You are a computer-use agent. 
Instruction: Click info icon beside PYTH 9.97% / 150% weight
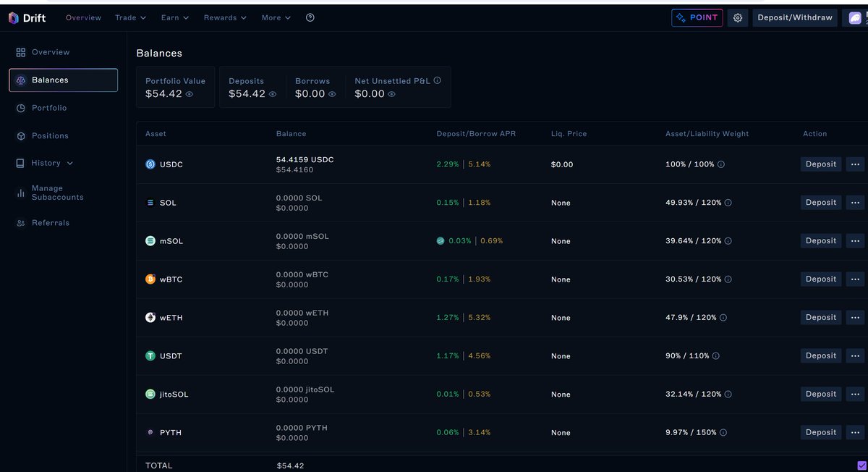pyautogui.click(x=723, y=433)
